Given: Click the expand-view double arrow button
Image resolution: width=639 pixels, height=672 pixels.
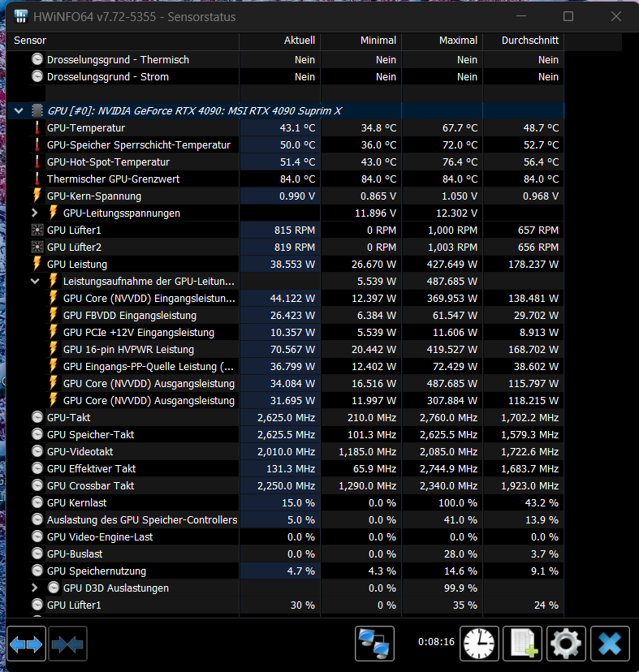Looking at the screenshot, I should (26, 644).
